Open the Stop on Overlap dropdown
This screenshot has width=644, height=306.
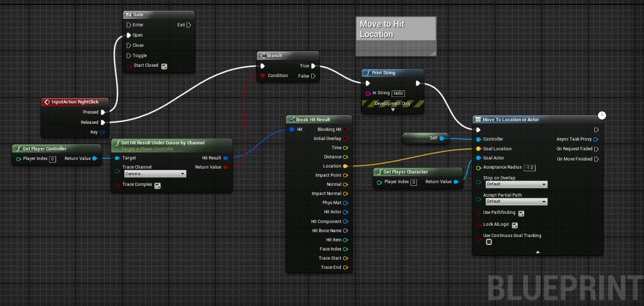point(517,185)
